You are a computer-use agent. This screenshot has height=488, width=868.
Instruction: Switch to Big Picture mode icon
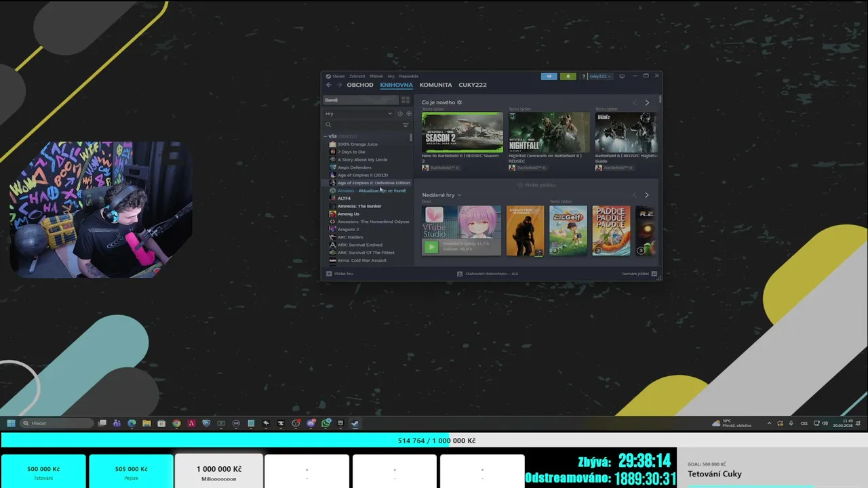click(x=622, y=76)
